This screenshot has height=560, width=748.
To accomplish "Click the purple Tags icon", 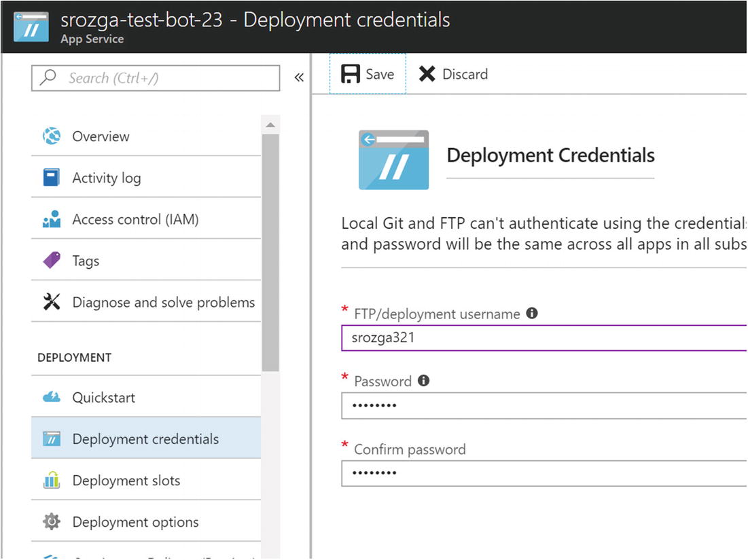I will tap(52, 261).
